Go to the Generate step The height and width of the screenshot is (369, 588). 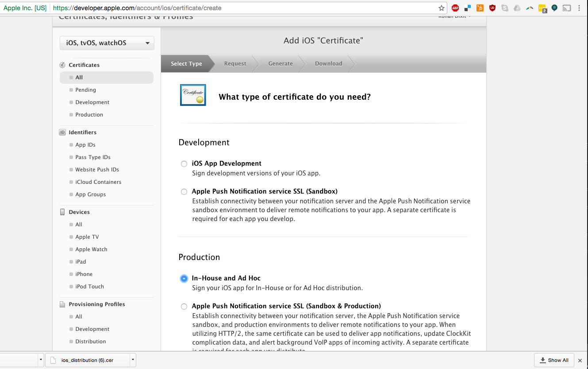pyautogui.click(x=281, y=64)
